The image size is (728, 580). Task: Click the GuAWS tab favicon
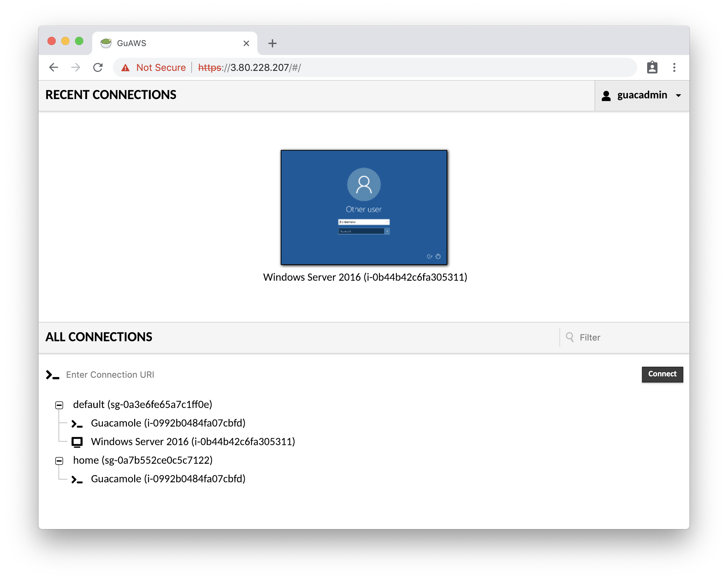coord(106,43)
